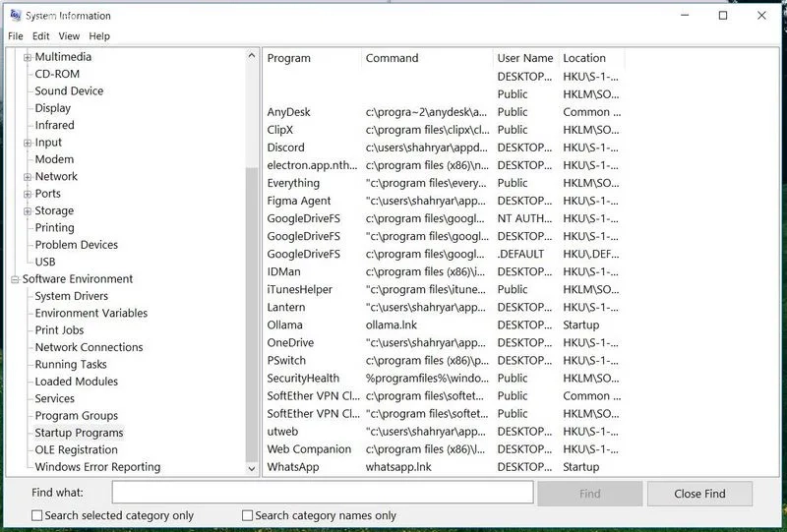The image size is (787, 532).
Task: Select Sound Device in the tree
Action: (69, 90)
